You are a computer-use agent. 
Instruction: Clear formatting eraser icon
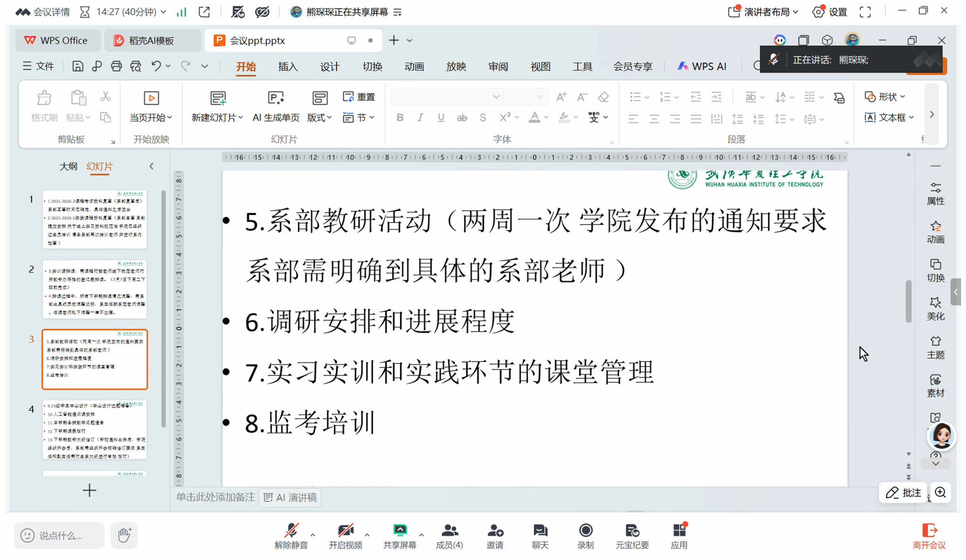click(x=603, y=97)
